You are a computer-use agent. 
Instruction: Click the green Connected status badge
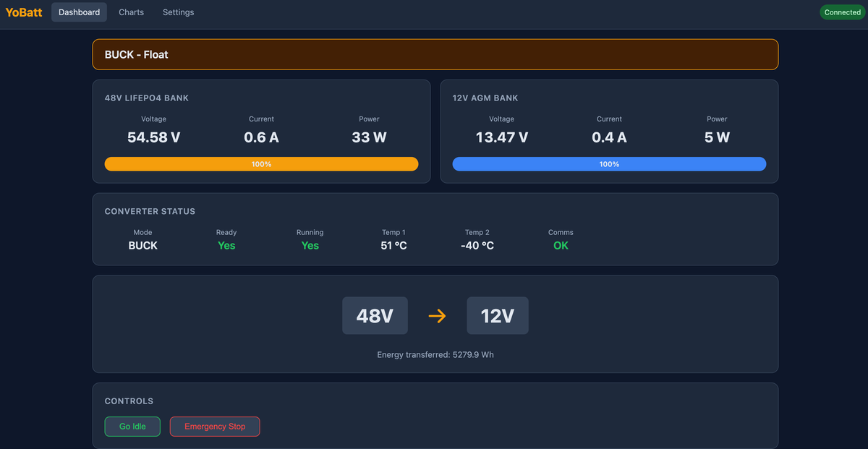click(x=842, y=12)
